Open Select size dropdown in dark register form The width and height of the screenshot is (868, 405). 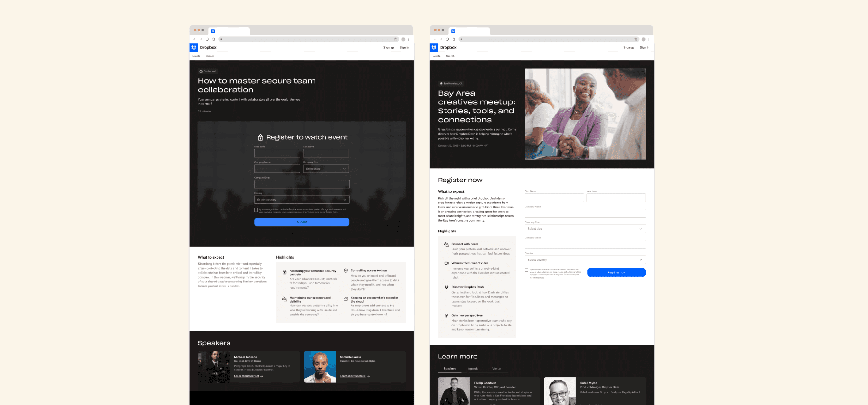click(326, 169)
